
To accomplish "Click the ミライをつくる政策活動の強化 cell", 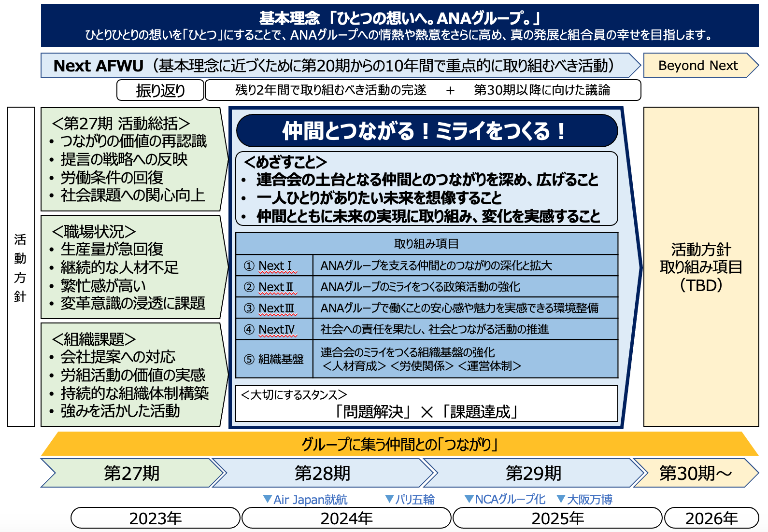I will pos(466,287).
